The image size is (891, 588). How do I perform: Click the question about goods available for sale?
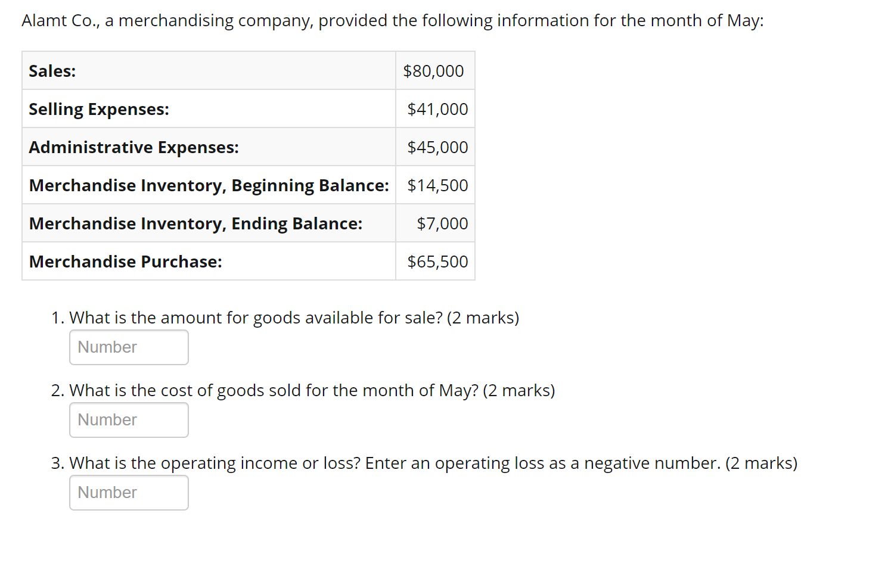click(x=285, y=318)
